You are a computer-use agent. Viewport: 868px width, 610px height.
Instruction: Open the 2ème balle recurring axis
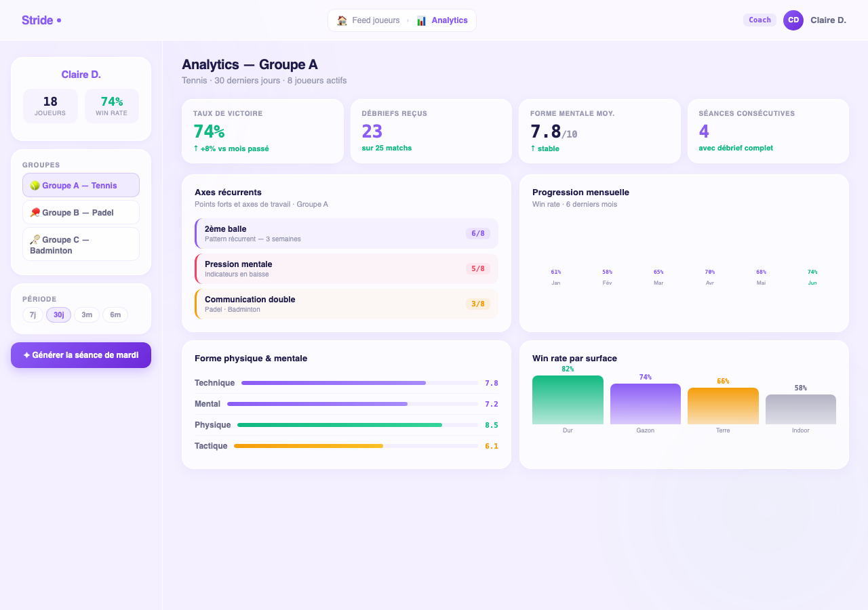pos(347,233)
